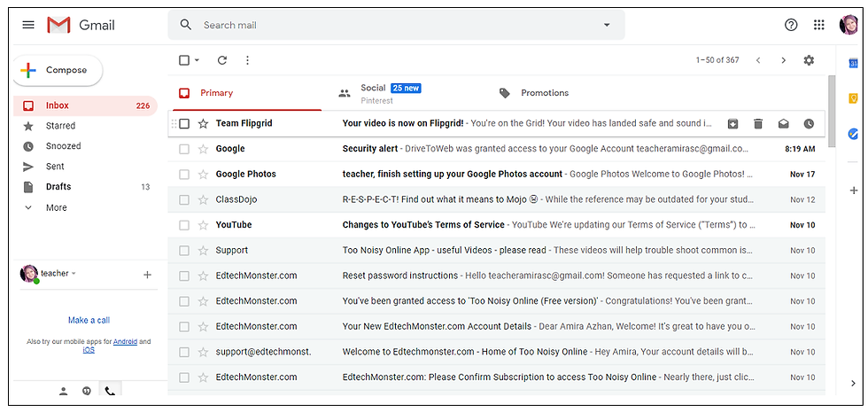Open the phone calls tab icon
The width and height of the screenshot is (868, 412).
110,390
